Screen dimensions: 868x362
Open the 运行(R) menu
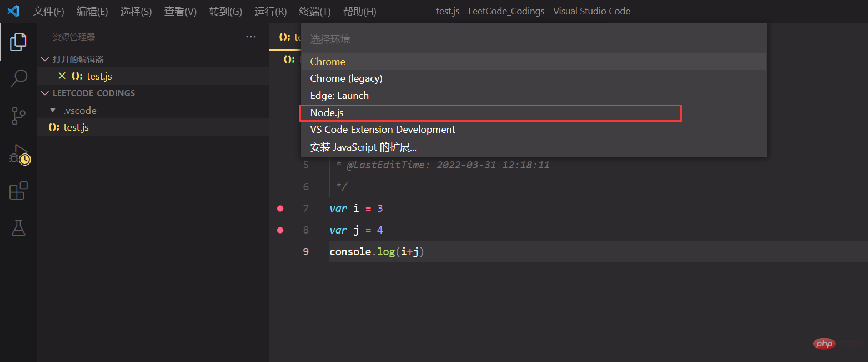coord(270,11)
